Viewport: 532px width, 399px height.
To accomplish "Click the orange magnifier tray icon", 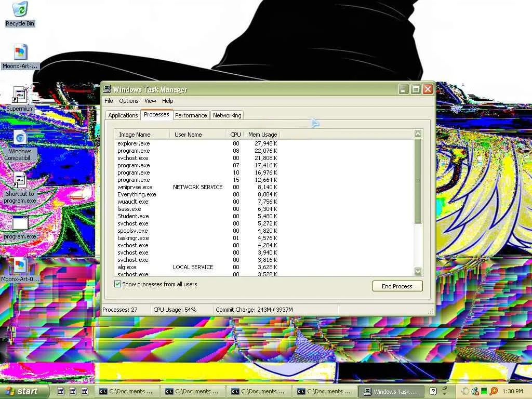I will click(x=494, y=391).
